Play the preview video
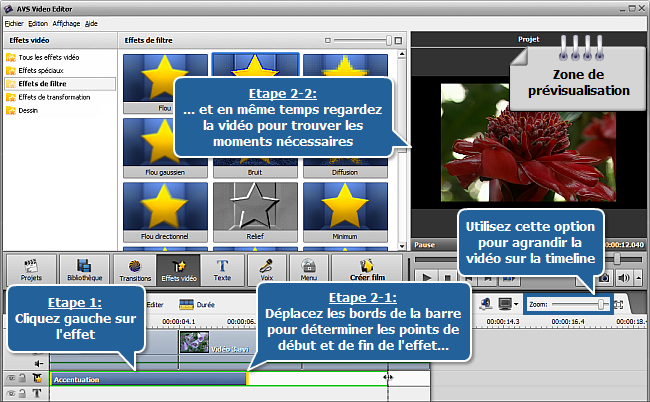Image resolution: width=650 pixels, height=402 pixels. coord(427,278)
